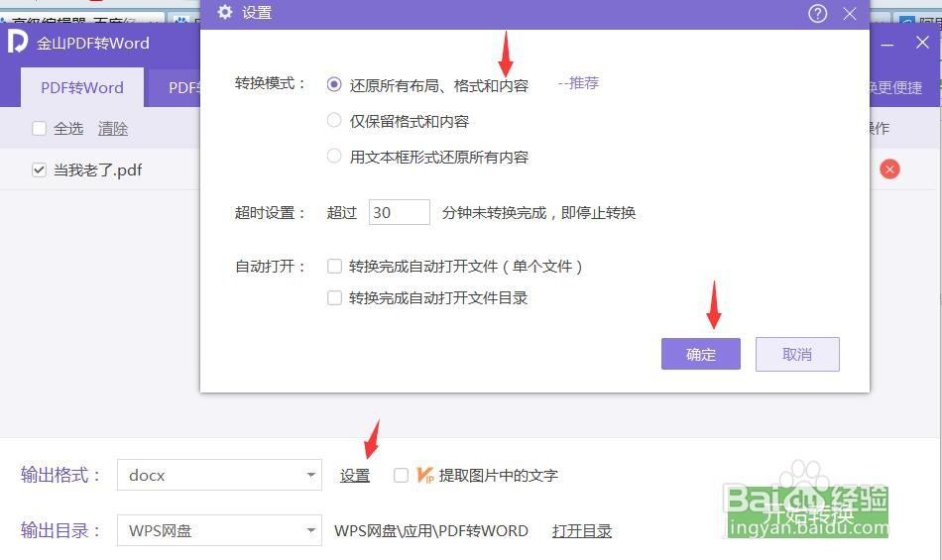This screenshot has width=942, height=560.
Task: Enable 提取图片中的文字 checkbox
Action: click(401, 476)
